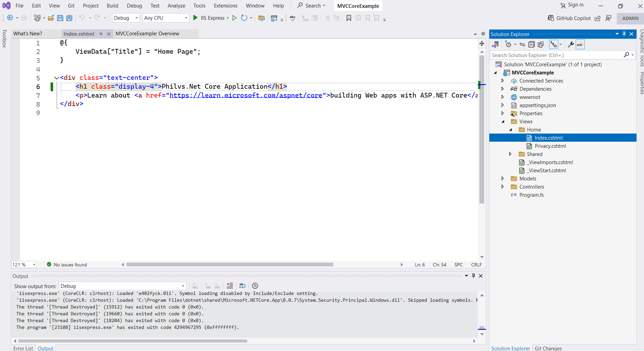644x351 pixels.
Task: Click Sync with Active Document icon
Action: pos(522,45)
